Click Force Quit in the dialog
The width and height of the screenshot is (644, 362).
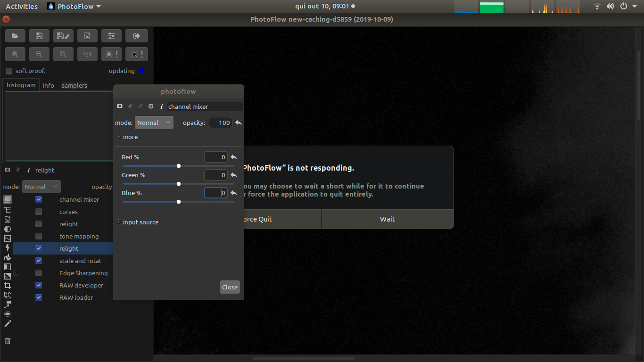(282, 219)
